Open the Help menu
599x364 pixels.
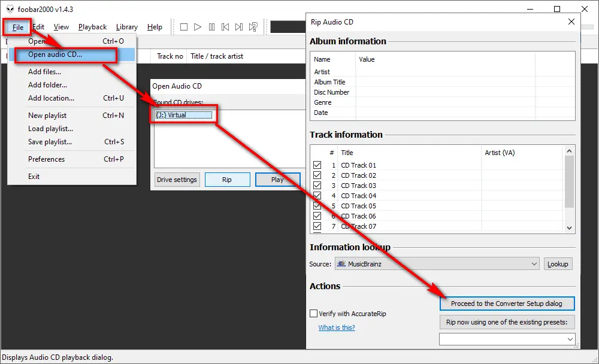tap(155, 27)
